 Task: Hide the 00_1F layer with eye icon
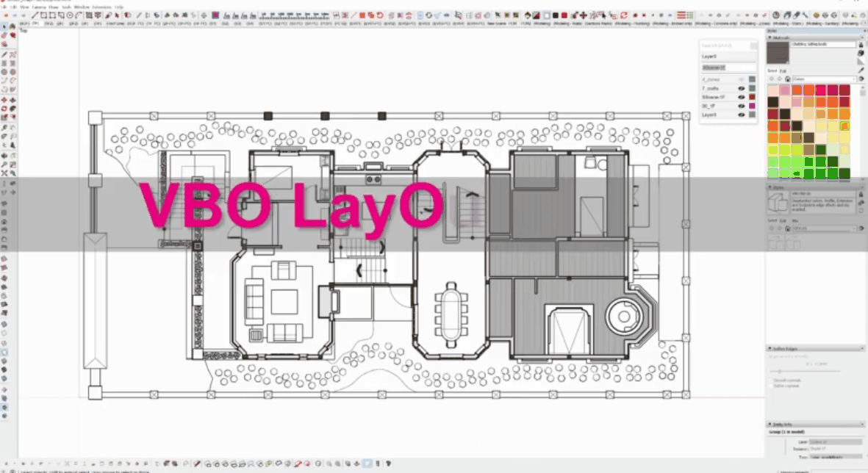tap(741, 106)
